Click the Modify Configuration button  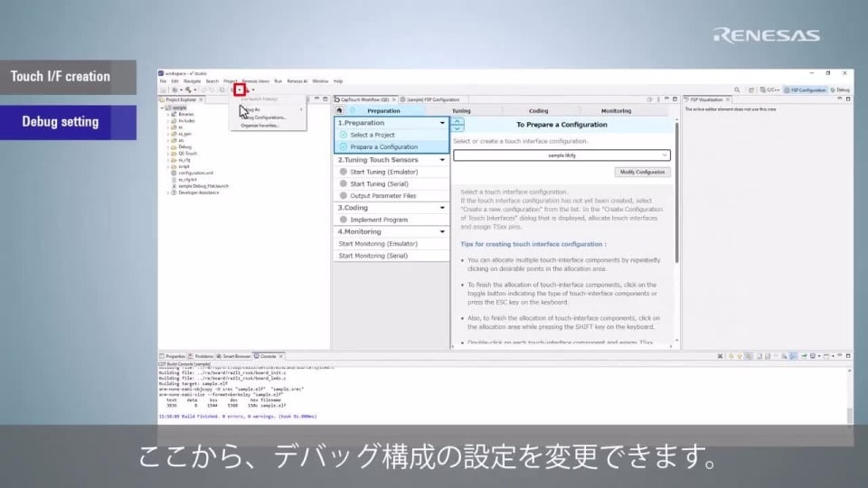point(642,172)
